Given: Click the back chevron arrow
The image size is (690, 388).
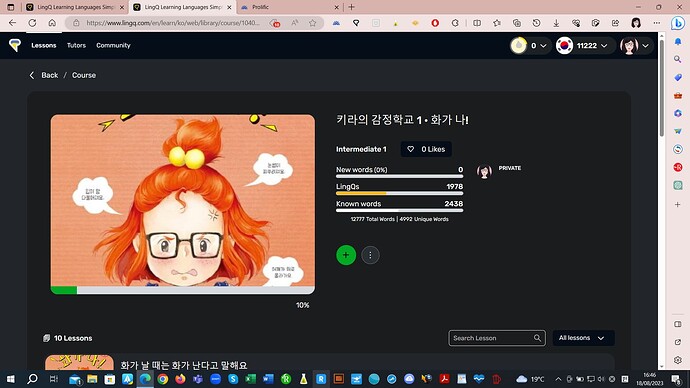Looking at the screenshot, I should coord(32,75).
